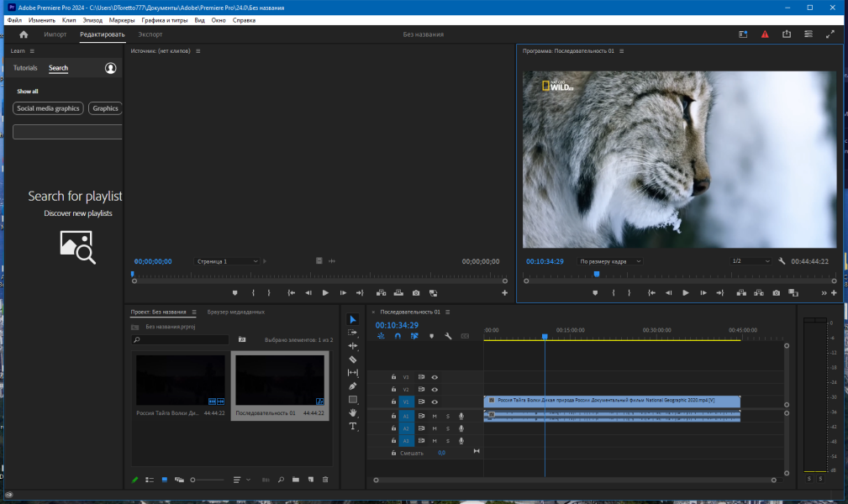This screenshot has height=504, width=848.
Task: Select the Hand tool
Action: click(353, 412)
